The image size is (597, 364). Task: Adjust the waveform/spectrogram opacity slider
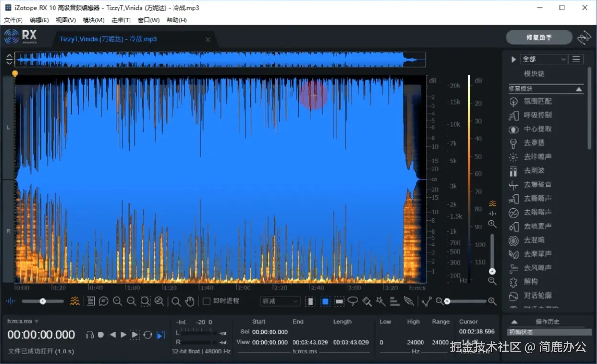pyautogui.click(x=43, y=301)
